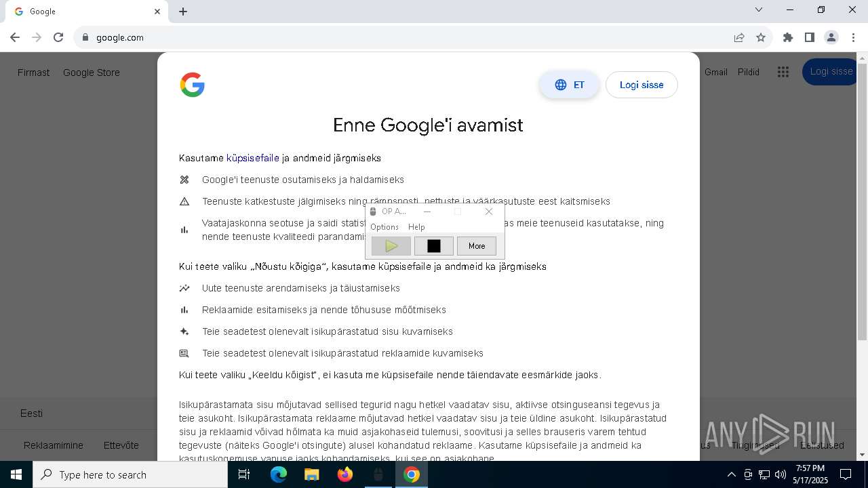Open the taskbar clock and date

click(x=810, y=474)
